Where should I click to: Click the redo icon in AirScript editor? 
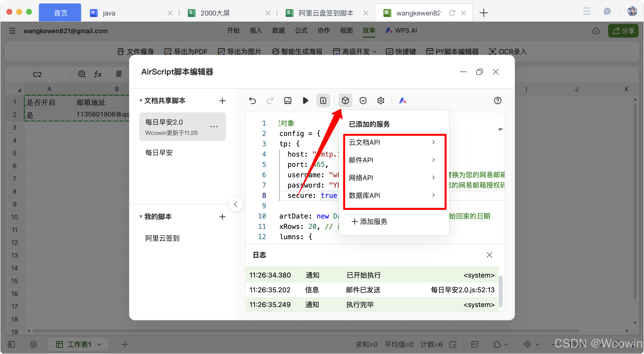[x=270, y=101]
